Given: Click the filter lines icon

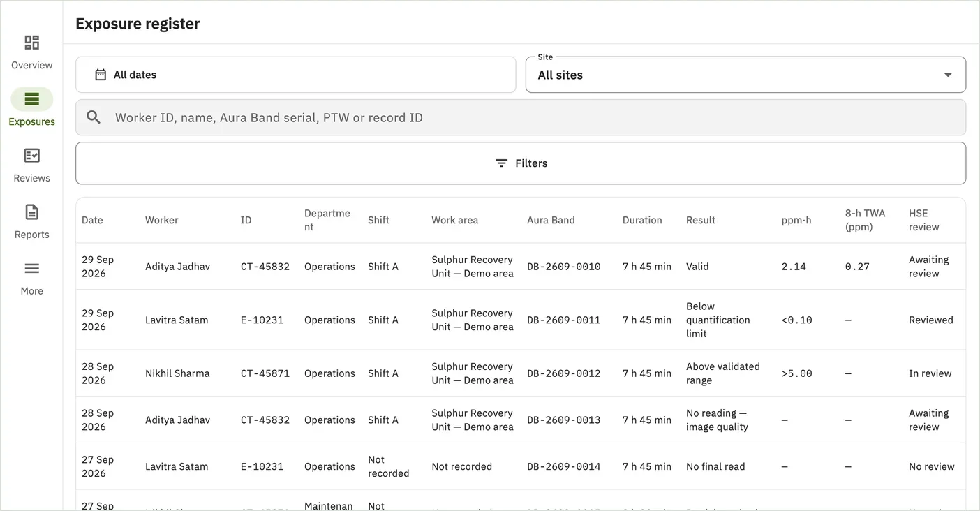Looking at the screenshot, I should click(501, 163).
